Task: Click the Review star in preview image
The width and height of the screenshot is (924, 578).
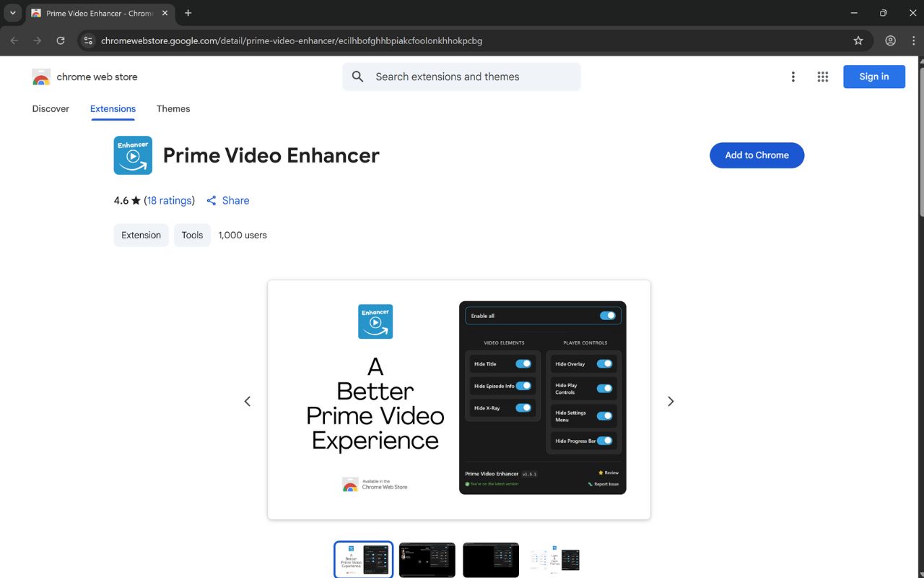Action: pos(601,473)
